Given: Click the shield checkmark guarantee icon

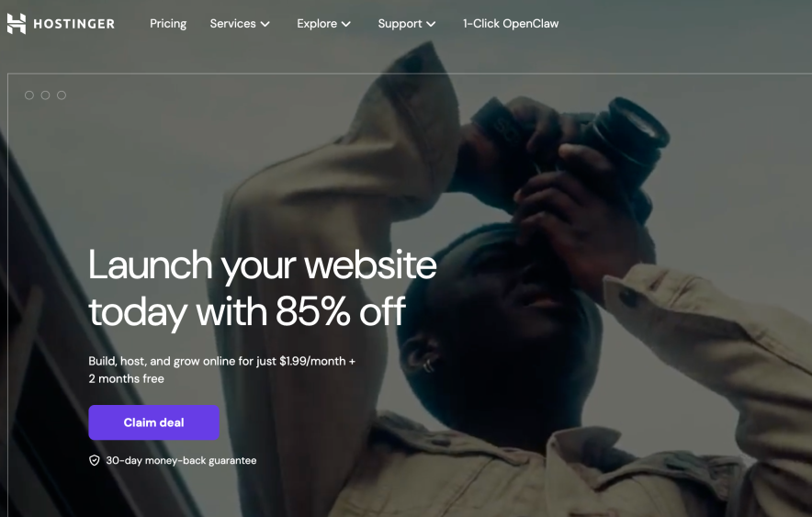Looking at the screenshot, I should (x=95, y=461).
